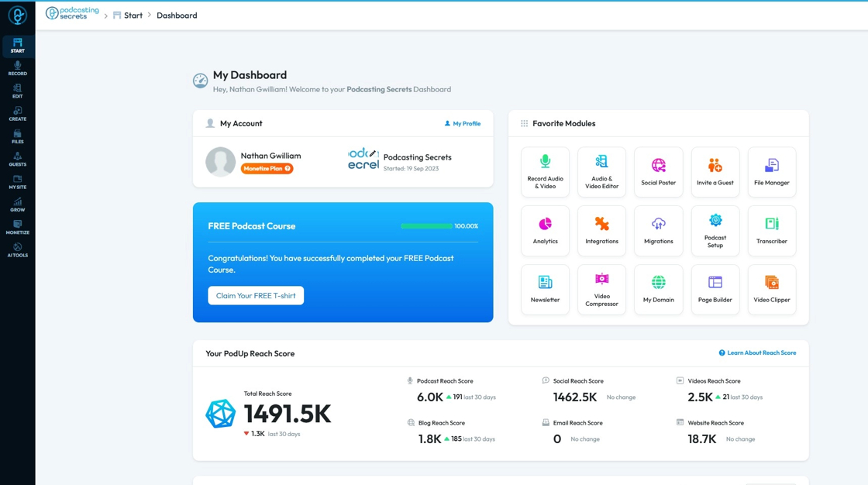Open the Record section in sidebar
This screenshot has height=485, width=868.
(17, 69)
